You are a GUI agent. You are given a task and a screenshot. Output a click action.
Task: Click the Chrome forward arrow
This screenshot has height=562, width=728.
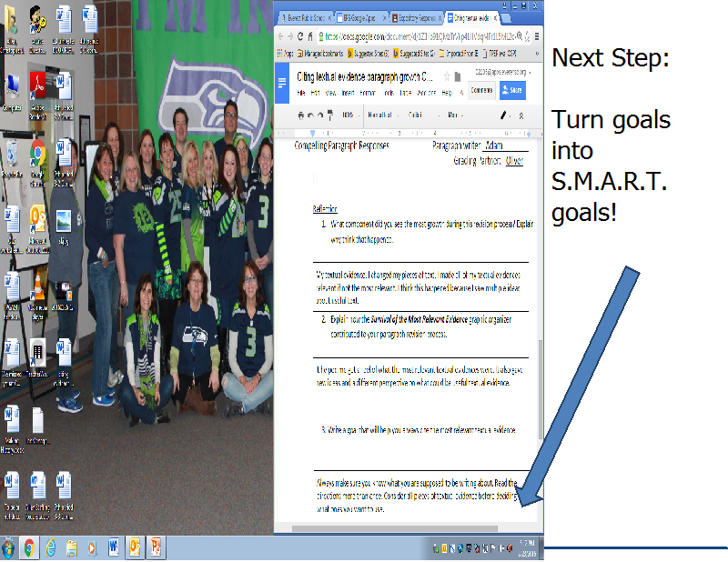click(x=290, y=36)
